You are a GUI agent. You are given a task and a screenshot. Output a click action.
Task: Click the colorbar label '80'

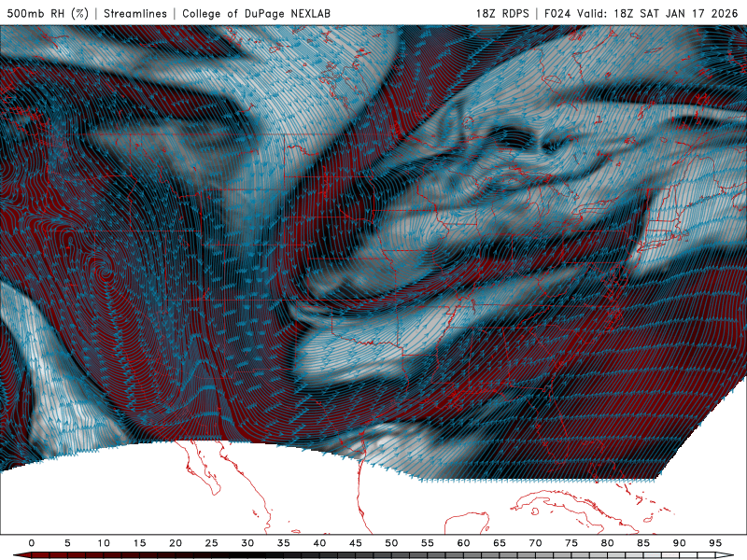tap(607, 543)
